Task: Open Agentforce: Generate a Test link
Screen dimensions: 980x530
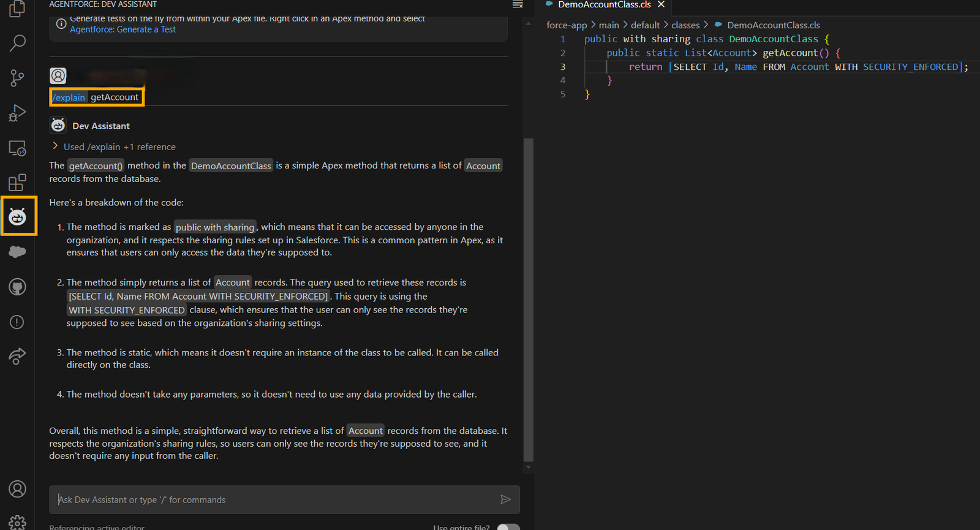Action: coord(123,29)
